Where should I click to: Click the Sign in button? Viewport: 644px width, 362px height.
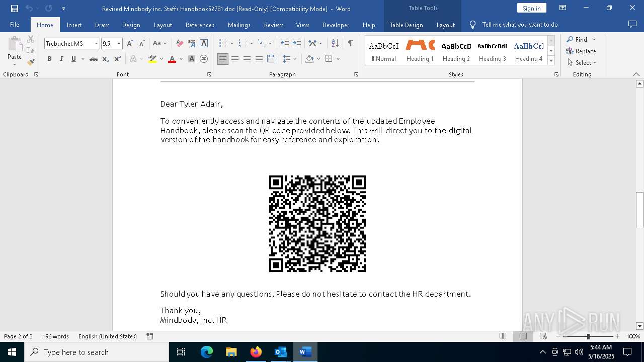(x=531, y=8)
